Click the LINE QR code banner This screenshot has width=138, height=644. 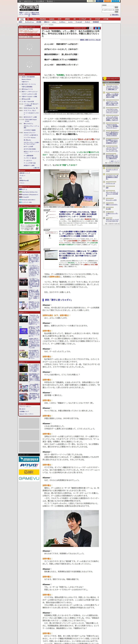[x=29, y=221]
